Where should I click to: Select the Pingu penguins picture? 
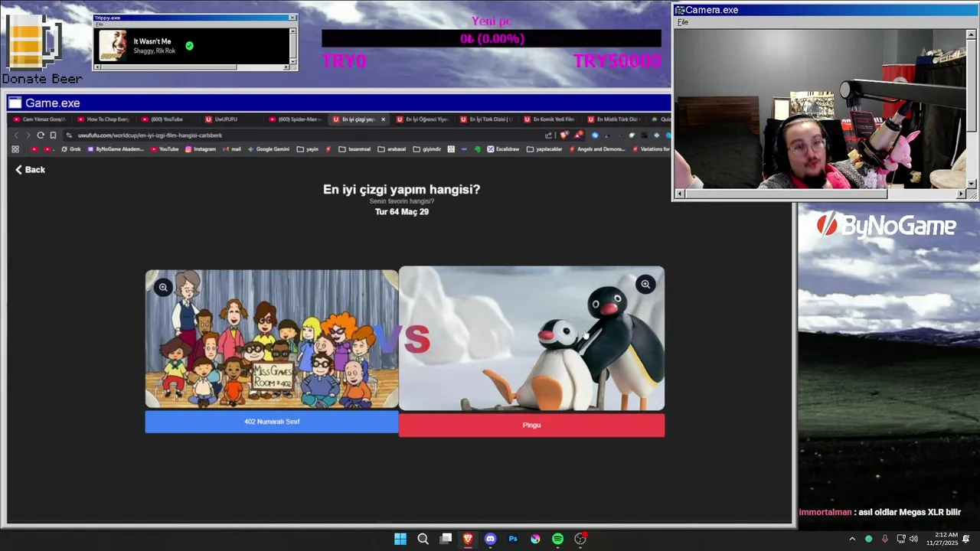click(531, 339)
